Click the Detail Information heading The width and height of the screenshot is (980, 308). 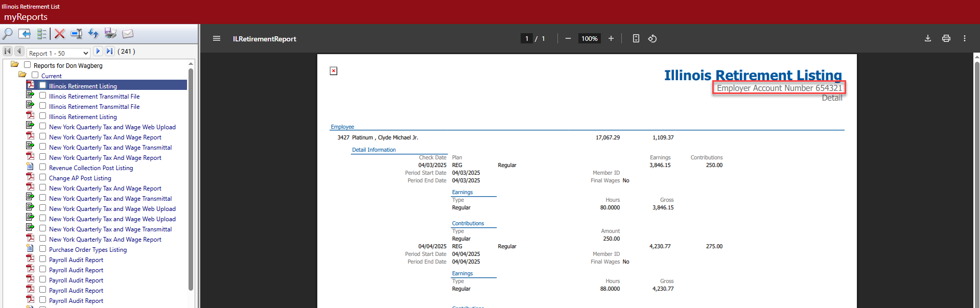pos(374,150)
